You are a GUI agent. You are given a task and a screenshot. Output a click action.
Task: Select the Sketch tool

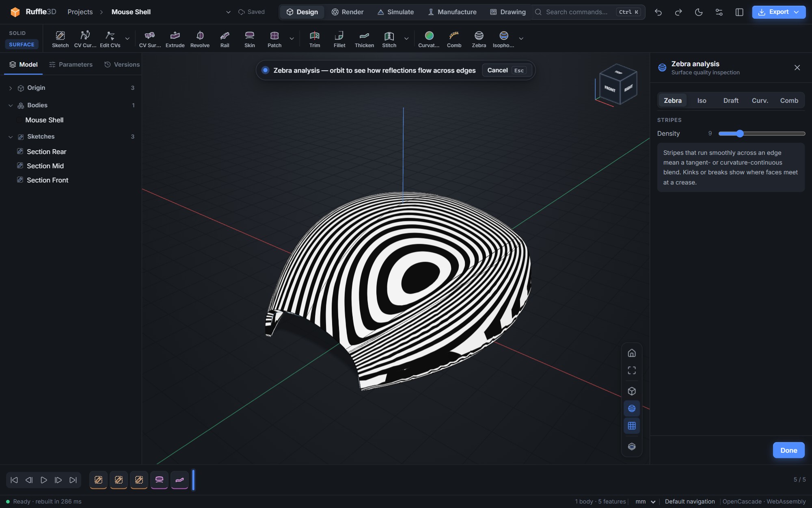(60, 39)
